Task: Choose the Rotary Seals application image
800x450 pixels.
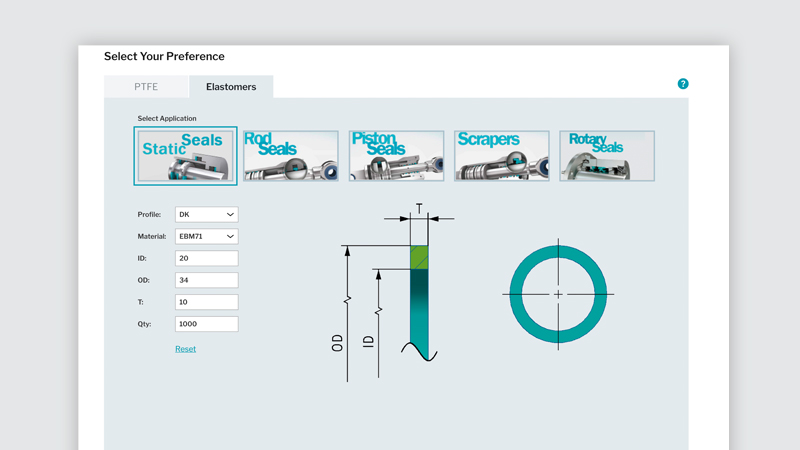Action: [x=607, y=156]
